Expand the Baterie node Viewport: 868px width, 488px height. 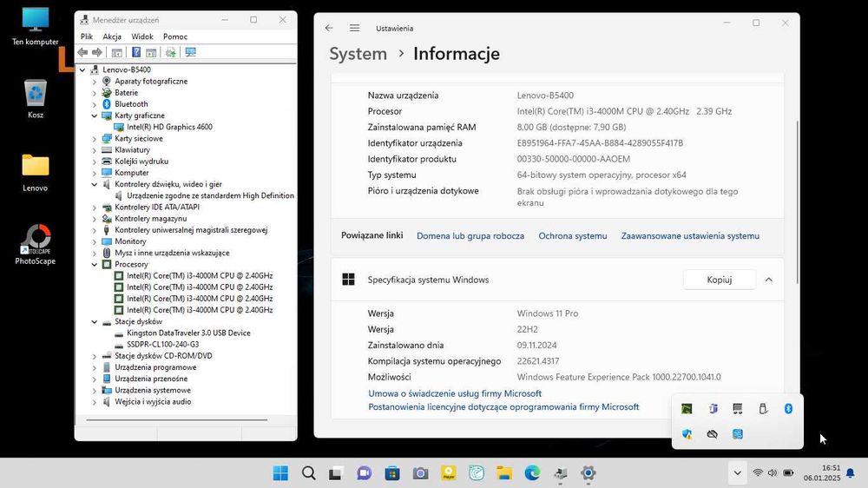click(94, 93)
